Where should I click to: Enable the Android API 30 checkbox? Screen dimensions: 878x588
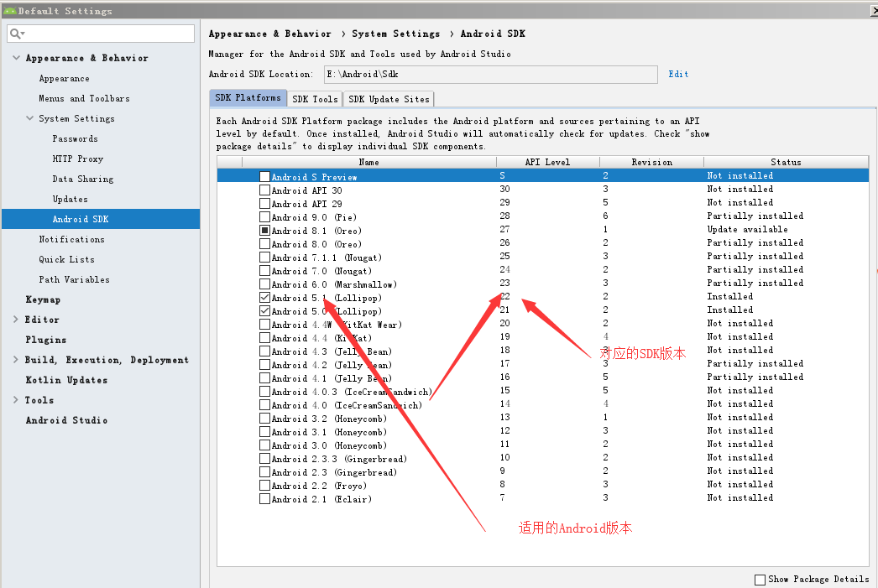click(265, 190)
